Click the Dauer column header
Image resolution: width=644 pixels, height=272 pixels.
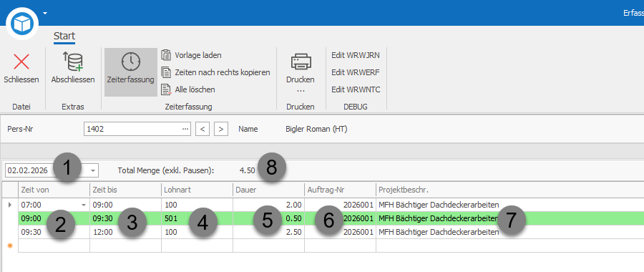coord(268,190)
